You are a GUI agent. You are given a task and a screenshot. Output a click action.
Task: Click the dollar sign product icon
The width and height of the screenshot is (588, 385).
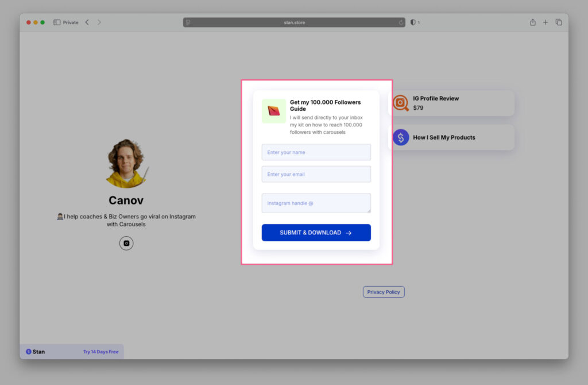[401, 137]
